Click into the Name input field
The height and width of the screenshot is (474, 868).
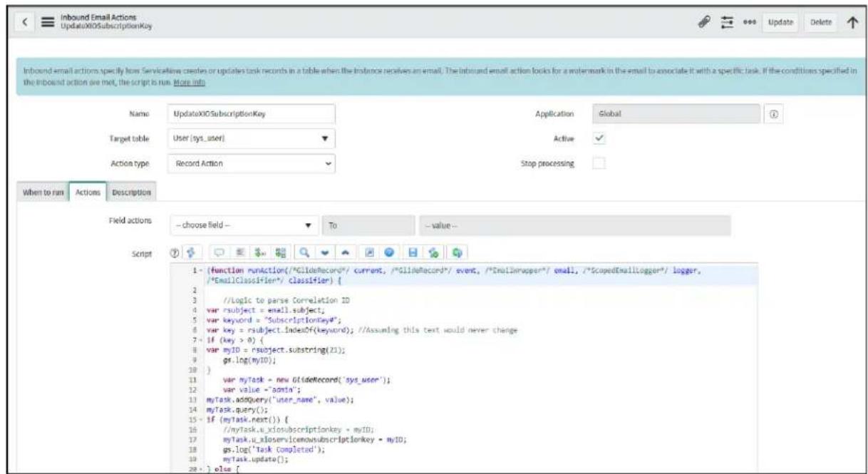point(250,114)
